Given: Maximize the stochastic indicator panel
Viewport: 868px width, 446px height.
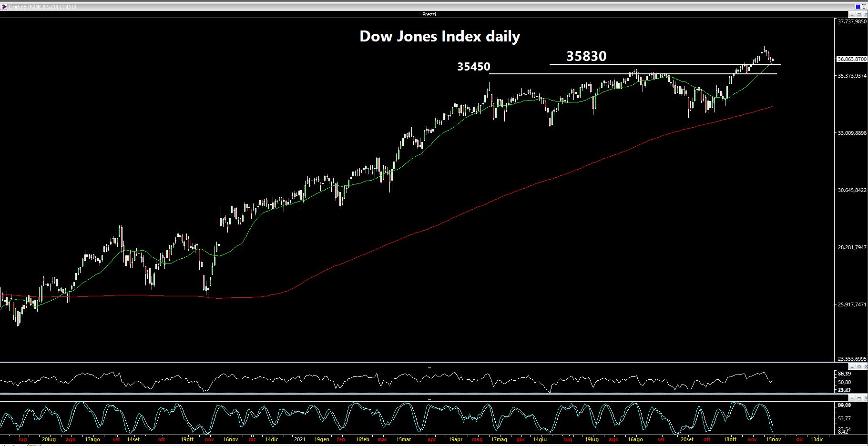Looking at the screenshot, I should pyautogui.click(x=859, y=398).
